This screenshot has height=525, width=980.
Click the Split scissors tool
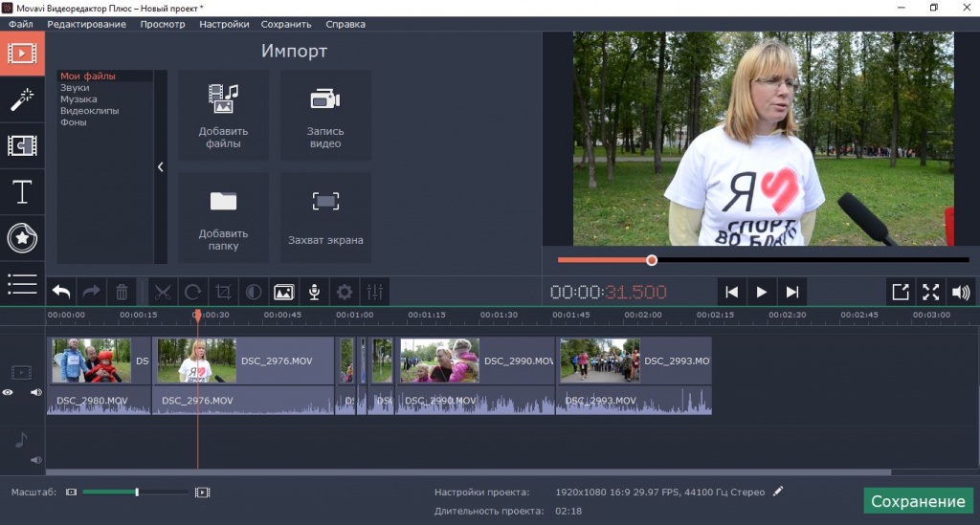point(163,292)
